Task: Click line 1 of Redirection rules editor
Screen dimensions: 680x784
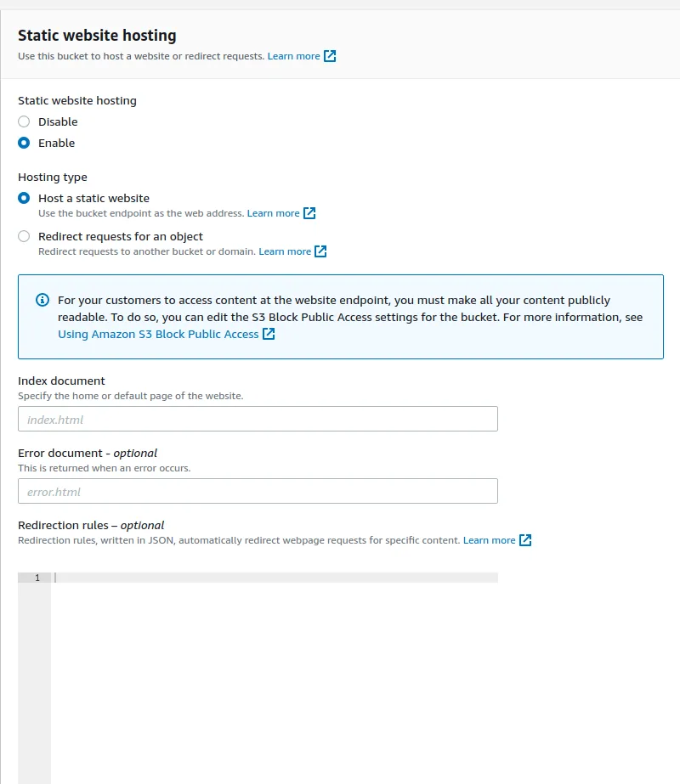Action: [275, 578]
